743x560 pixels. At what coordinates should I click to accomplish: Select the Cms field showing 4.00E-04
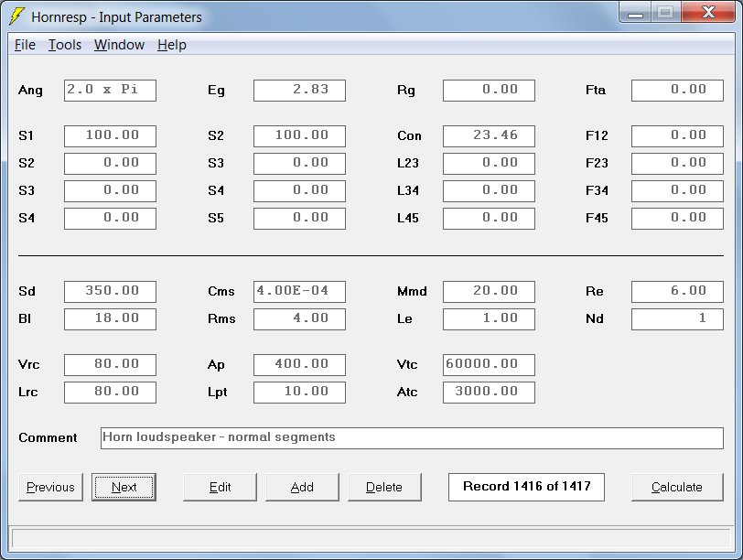pyautogui.click(x=299, y=292)
